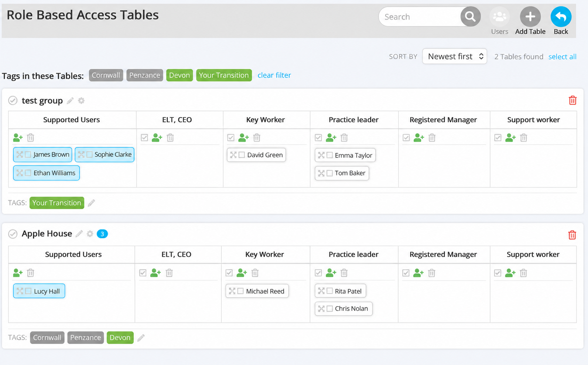Tick the checkbox beside Lucy Hall
Screen dimensions: 588x365
tap(28, 291)
